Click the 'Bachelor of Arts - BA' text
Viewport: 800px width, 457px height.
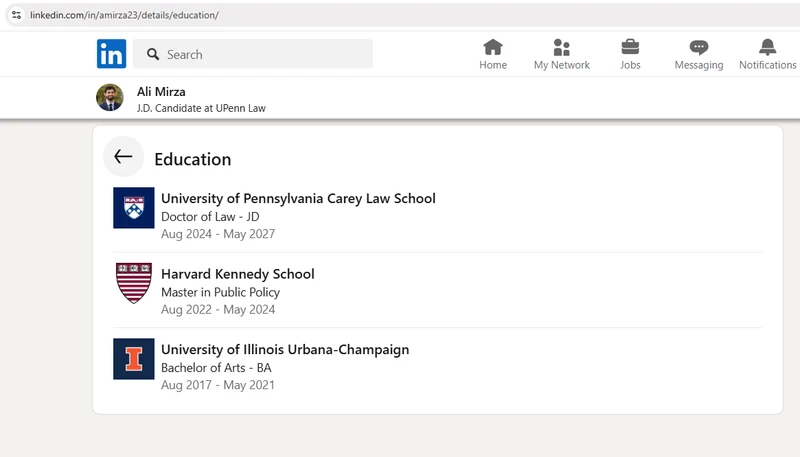point(216,368)
